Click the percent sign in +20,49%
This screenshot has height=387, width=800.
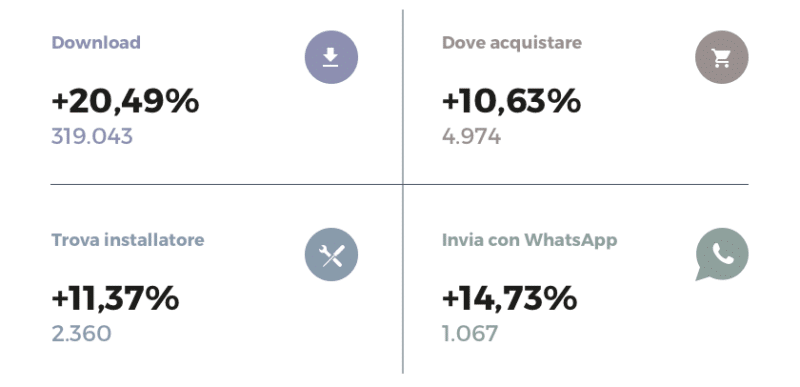pos(183,101)
